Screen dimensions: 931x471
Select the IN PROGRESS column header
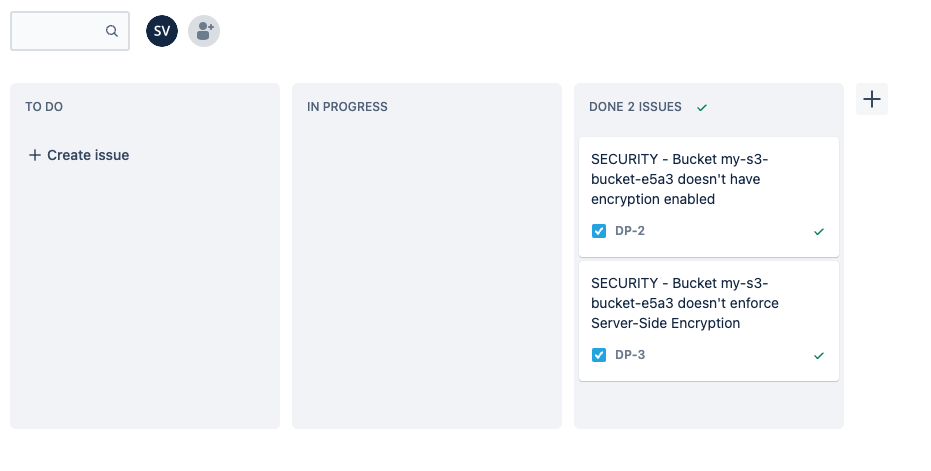(x=347, y=107)
